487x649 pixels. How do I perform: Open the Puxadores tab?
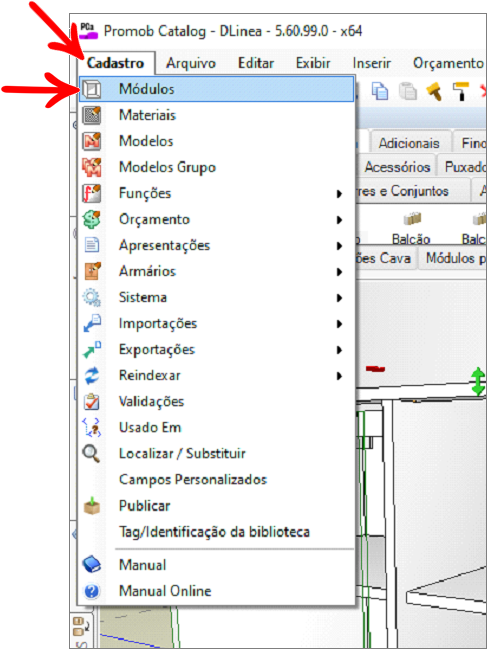[x=463, y=167]
